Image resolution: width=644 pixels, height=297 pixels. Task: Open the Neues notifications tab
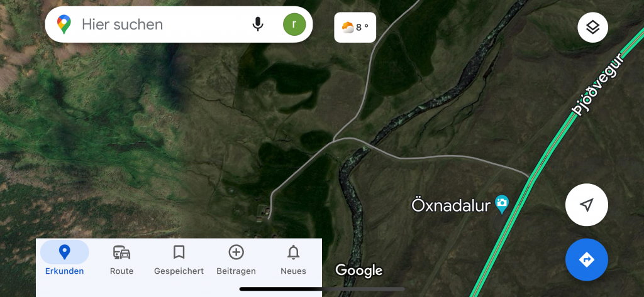pos(293,259)
